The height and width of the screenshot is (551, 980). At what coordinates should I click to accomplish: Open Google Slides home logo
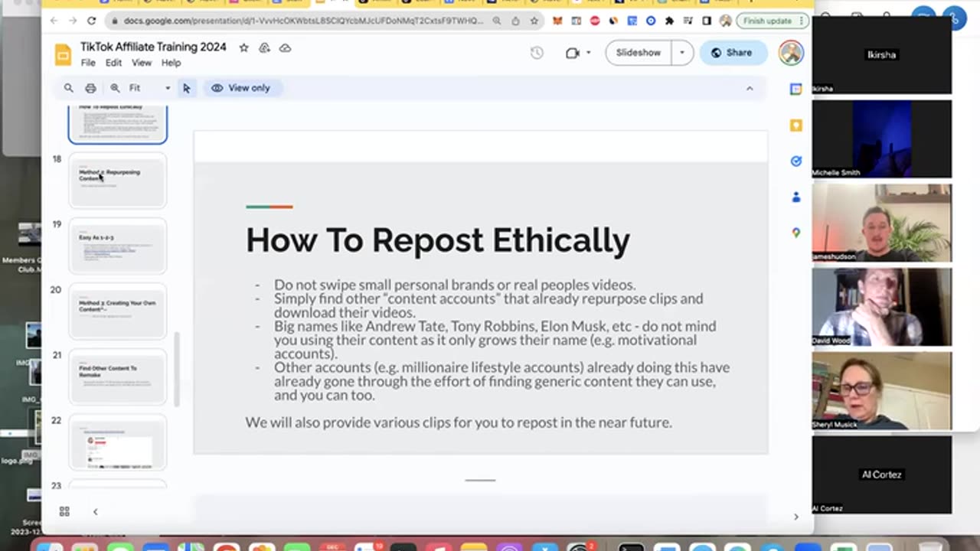point(63,54)
